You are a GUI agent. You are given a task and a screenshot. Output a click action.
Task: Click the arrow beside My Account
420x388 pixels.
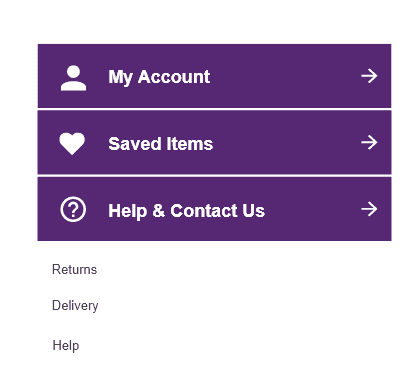(369, 76)
